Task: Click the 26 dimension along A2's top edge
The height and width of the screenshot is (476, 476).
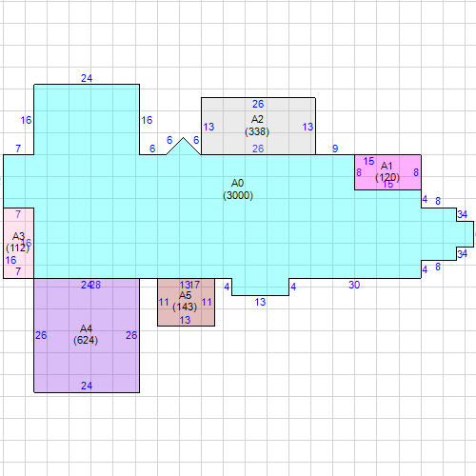Action: click(258, 104)
